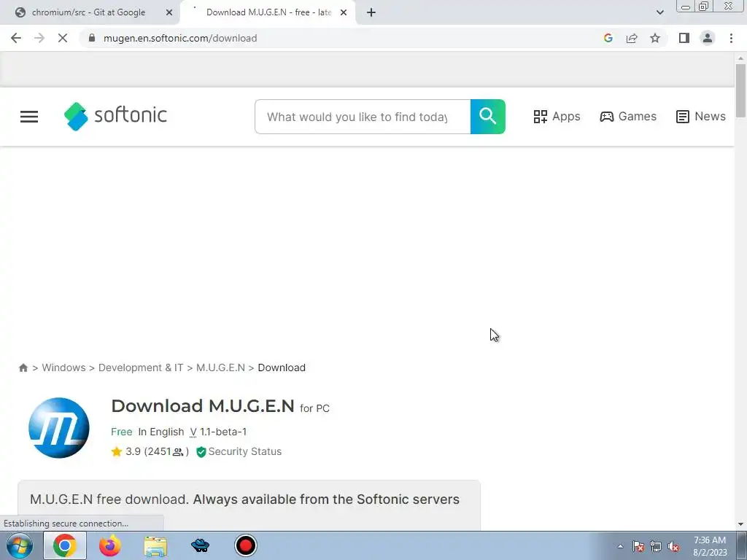
Task: Switch to chromium/src Git at Google tab
Action: [x=88, y=12]
